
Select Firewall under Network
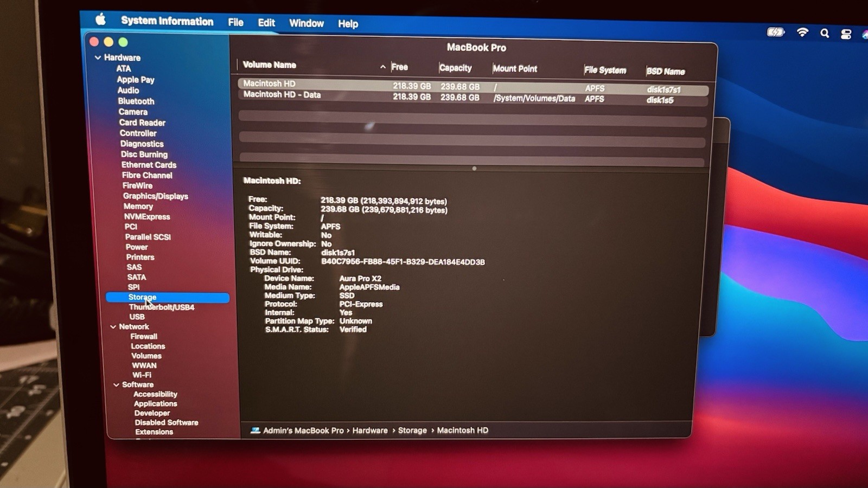(x=144, y=337)
